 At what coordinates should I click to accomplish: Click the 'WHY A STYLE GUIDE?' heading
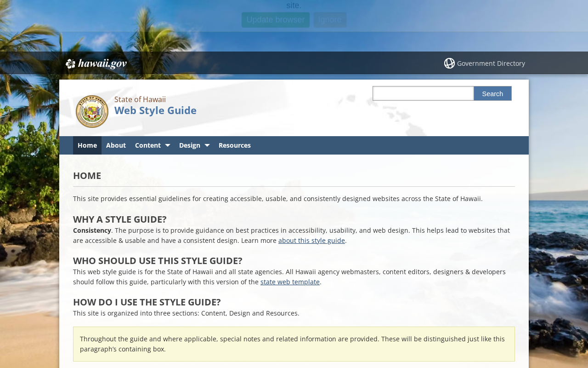coord(120,219)
